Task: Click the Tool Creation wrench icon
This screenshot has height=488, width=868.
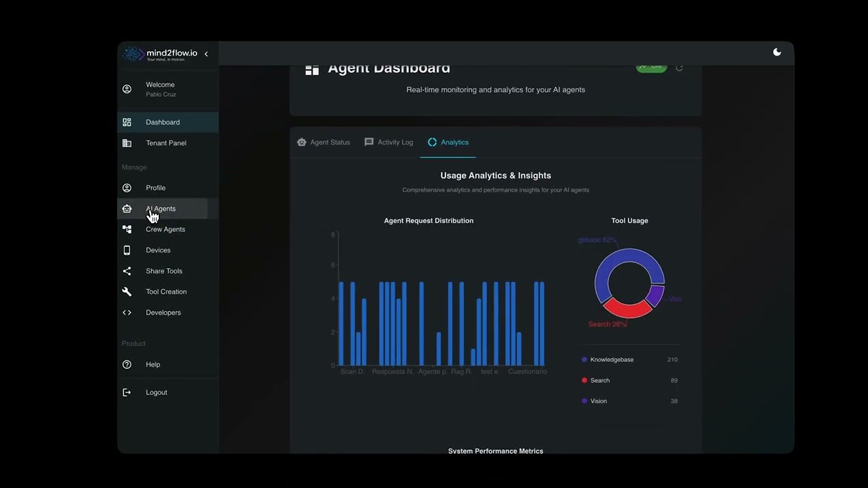Action: [x=127, y=291]
